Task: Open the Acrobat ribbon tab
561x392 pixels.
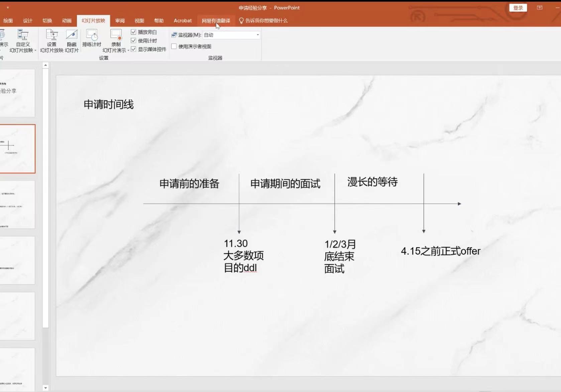Action: coord(183,21)
